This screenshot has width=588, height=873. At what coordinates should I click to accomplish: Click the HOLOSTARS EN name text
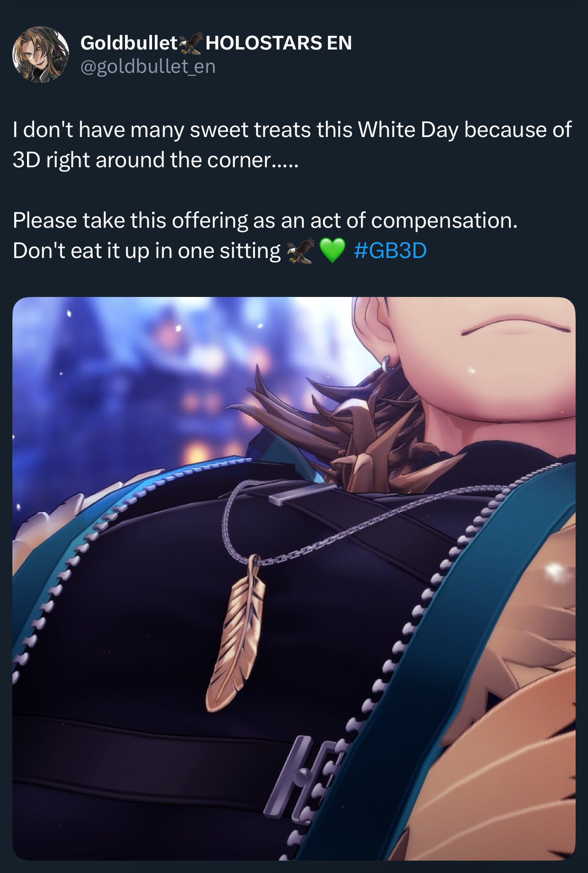coord(279,43)
